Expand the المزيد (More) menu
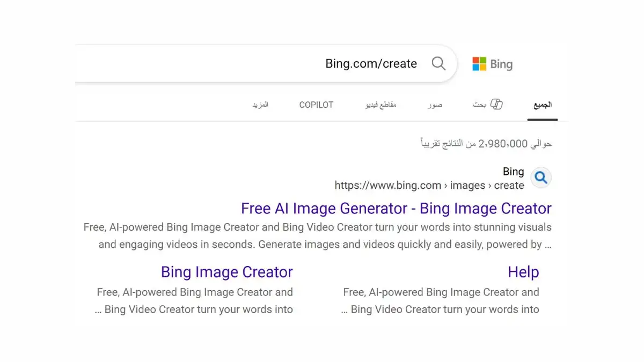644x362 pixels. [261, 105]
